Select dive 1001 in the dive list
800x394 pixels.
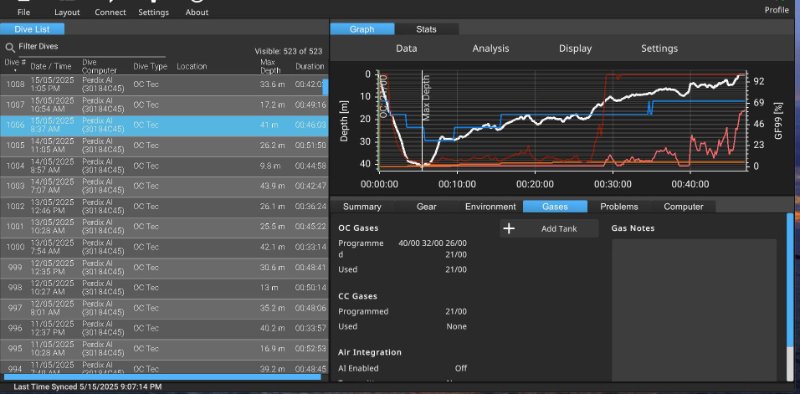163,227
